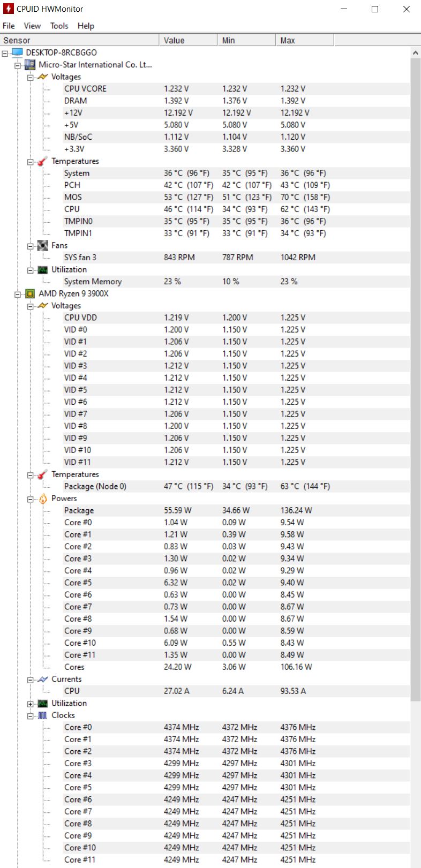Collapse the Fans section
The width and height of the screenshot is (421, 868).
coord(31,246)
